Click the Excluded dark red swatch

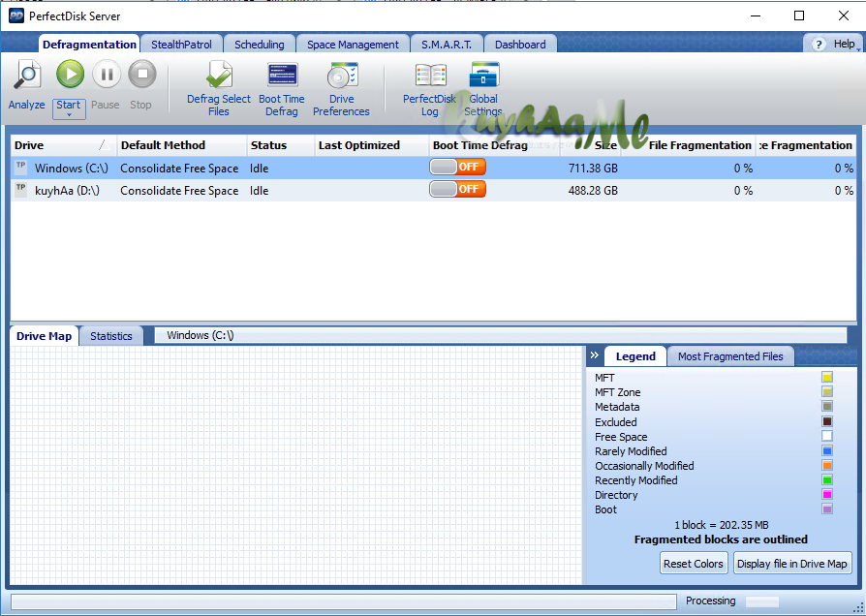pos(827,421)
